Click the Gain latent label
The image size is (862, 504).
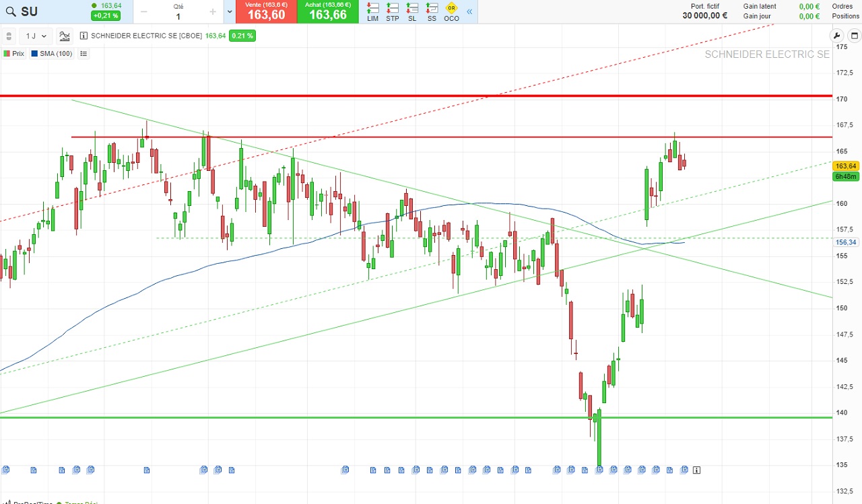(x=760, y=6)
